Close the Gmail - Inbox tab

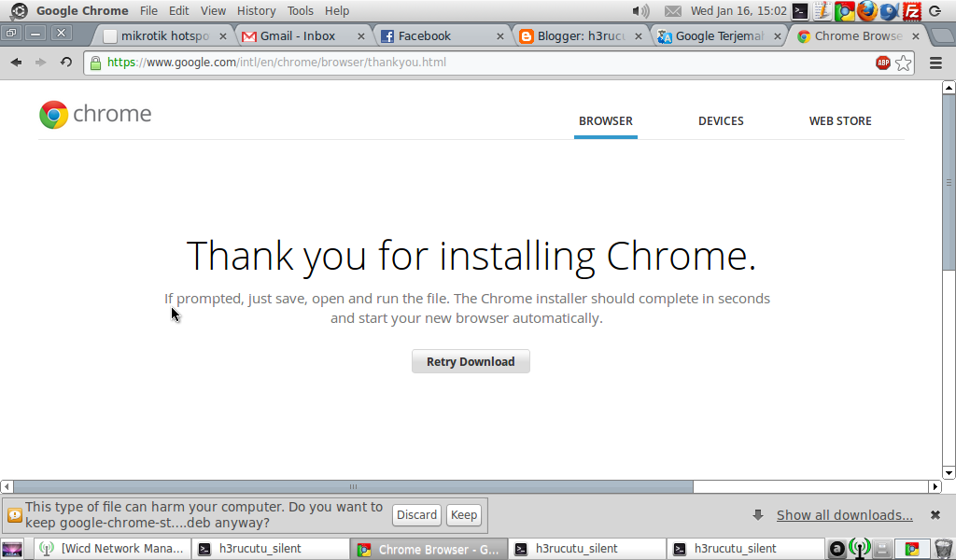361,36
